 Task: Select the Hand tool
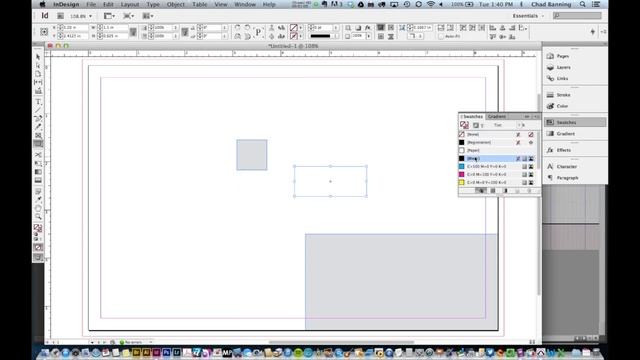38,208
